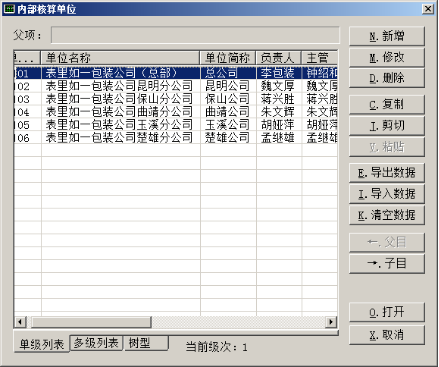Click the E. 导出数据 button
Screen dimensions: 439x367
[x=387, y=173]
